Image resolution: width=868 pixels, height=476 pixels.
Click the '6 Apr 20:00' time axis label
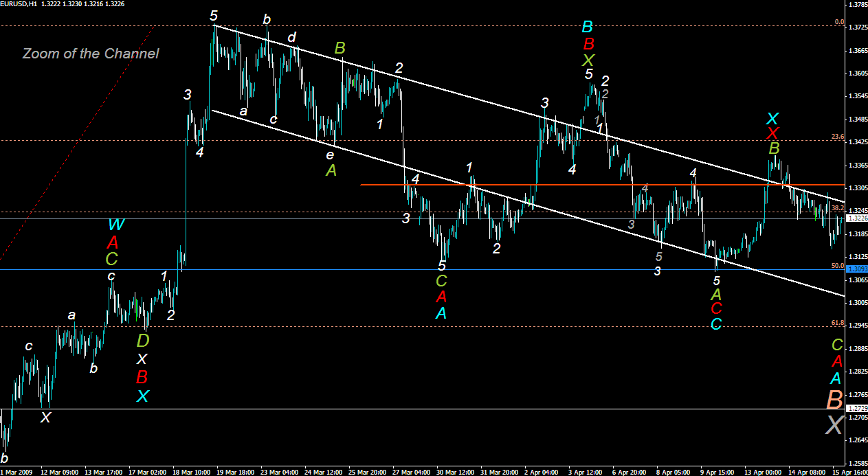point(631,472)
